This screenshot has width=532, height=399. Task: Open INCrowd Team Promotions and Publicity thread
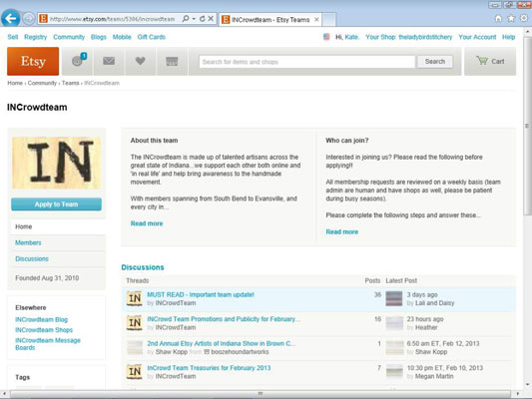click(224, 319)
